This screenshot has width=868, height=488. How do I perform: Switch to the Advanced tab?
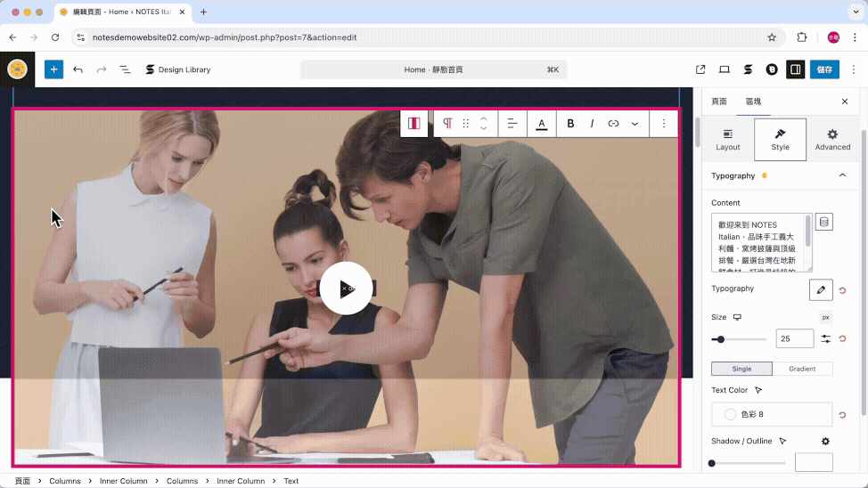point(832,140)
